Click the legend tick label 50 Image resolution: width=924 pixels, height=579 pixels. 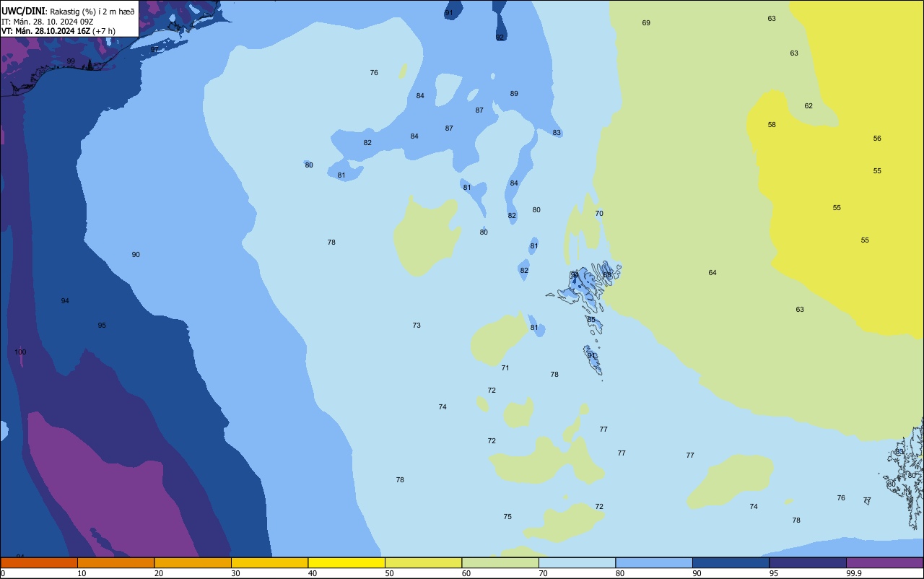pyautogui.click(x=389, y=573)
